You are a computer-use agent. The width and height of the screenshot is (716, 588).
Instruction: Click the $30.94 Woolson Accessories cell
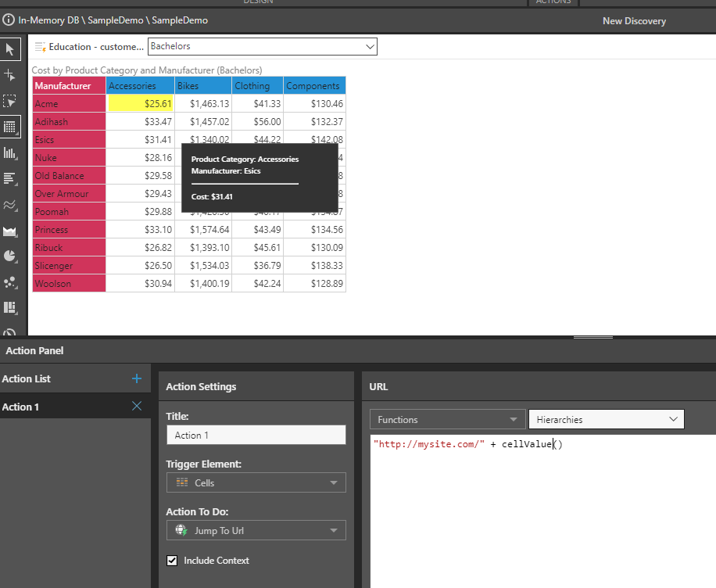140,284
